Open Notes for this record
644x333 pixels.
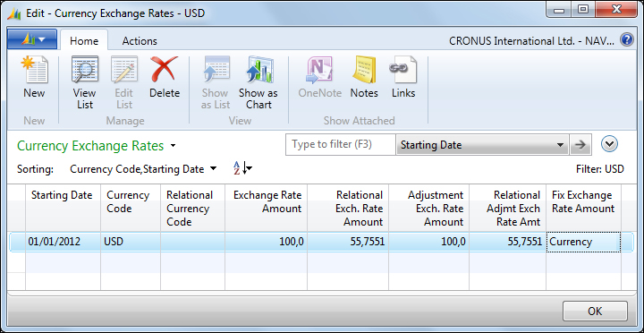364,78
